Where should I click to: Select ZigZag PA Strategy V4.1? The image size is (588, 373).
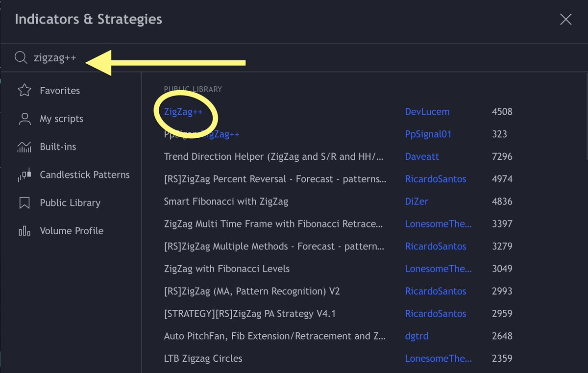(250, 314)
